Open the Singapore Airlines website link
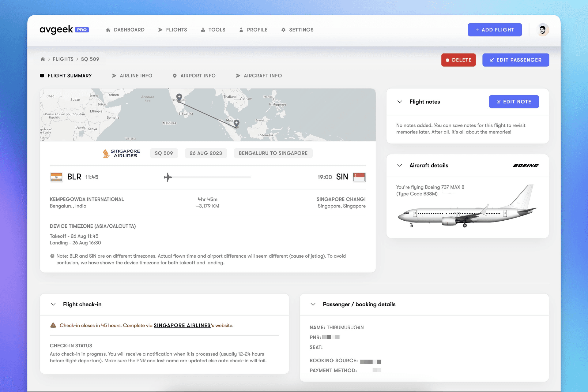Screen dimensions: 588x392 [182, 325]
